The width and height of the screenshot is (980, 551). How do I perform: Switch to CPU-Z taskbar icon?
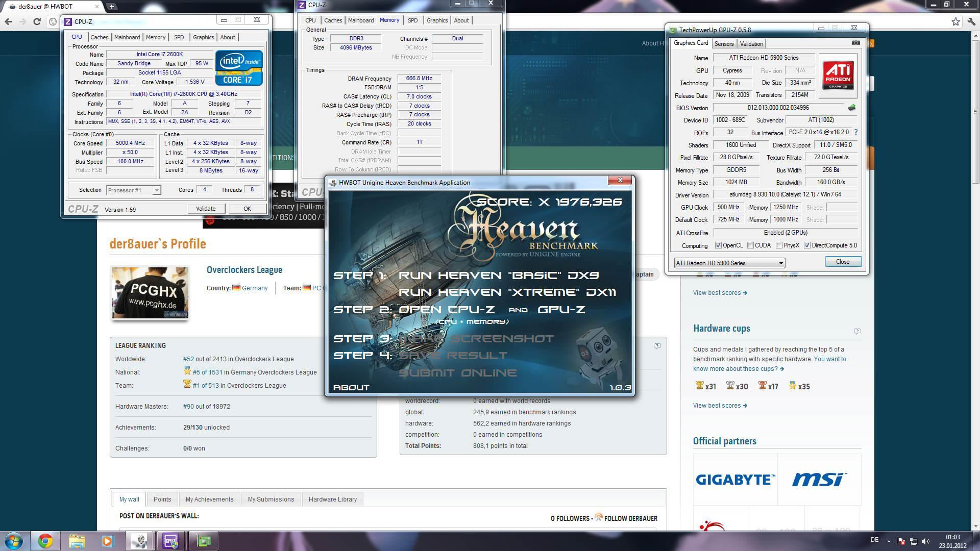coord(171,541)
